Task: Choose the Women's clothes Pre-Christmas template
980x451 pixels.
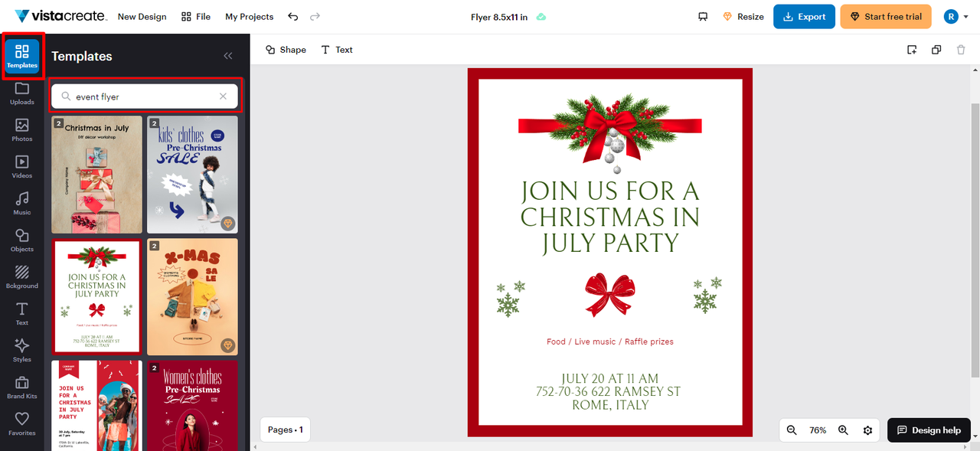Action: tap(192, 406)
